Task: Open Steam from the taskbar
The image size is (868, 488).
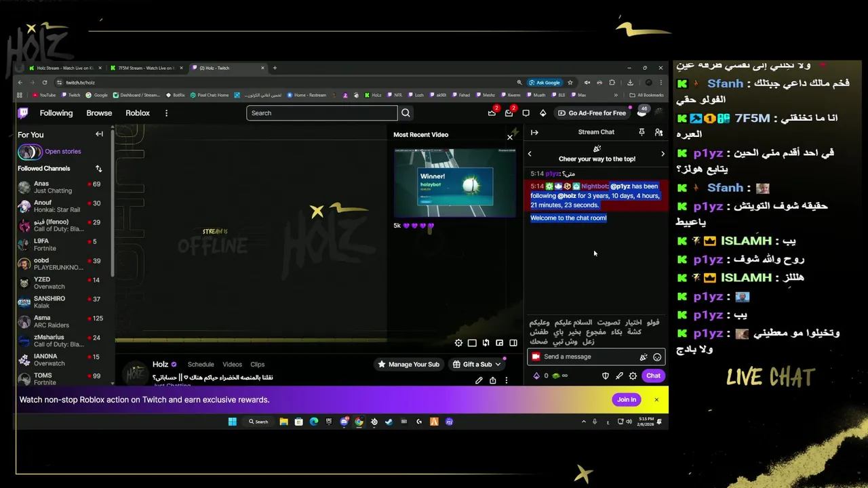Action: click(389, 422)
